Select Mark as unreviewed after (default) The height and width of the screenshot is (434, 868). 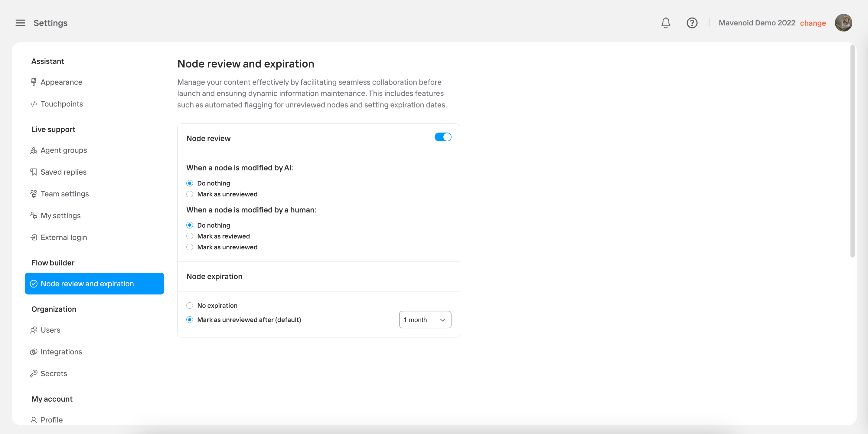point(190,320)
